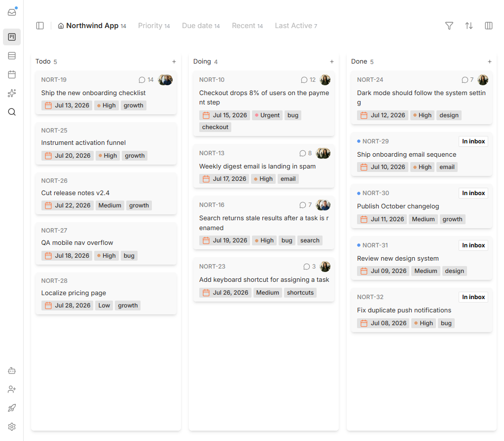Switch to the Priority tab
The height and width of the screenshot is (441, 504).
154,26
